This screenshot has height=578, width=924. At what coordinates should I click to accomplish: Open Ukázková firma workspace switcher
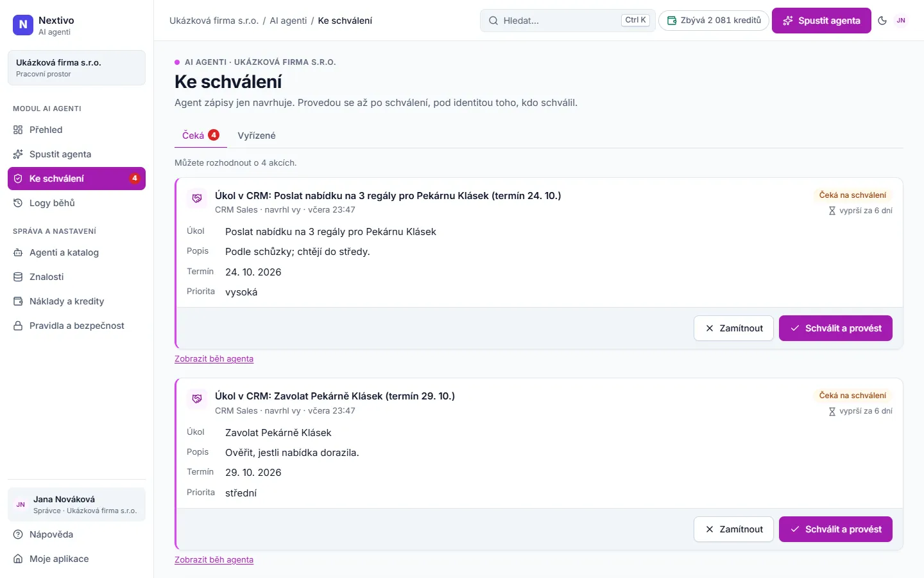coord(76,67)
